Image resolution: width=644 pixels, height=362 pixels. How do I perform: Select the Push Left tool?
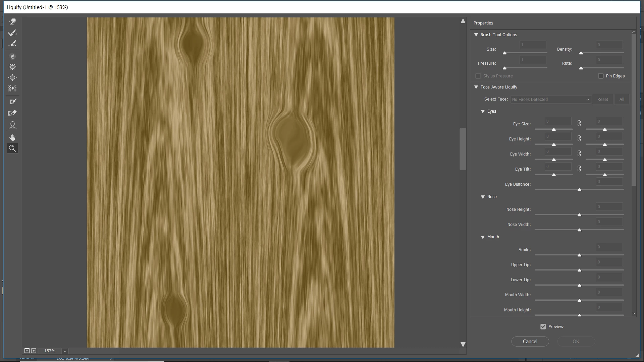pos(12,88)
